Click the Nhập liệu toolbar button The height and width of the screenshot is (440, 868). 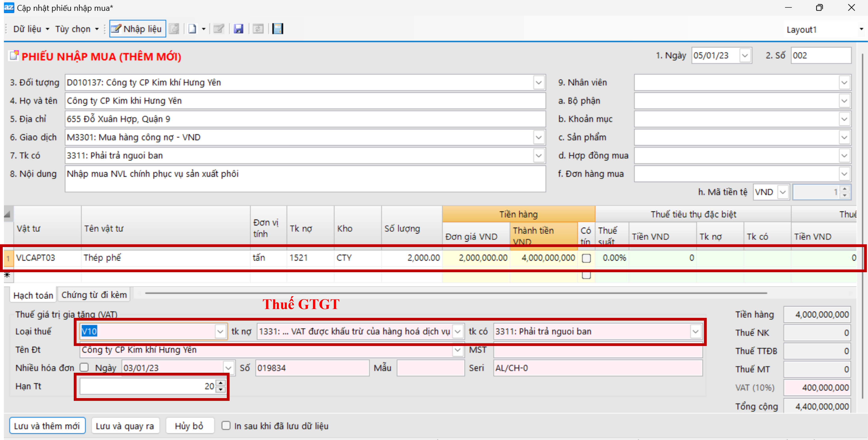[x=137, y=29]
